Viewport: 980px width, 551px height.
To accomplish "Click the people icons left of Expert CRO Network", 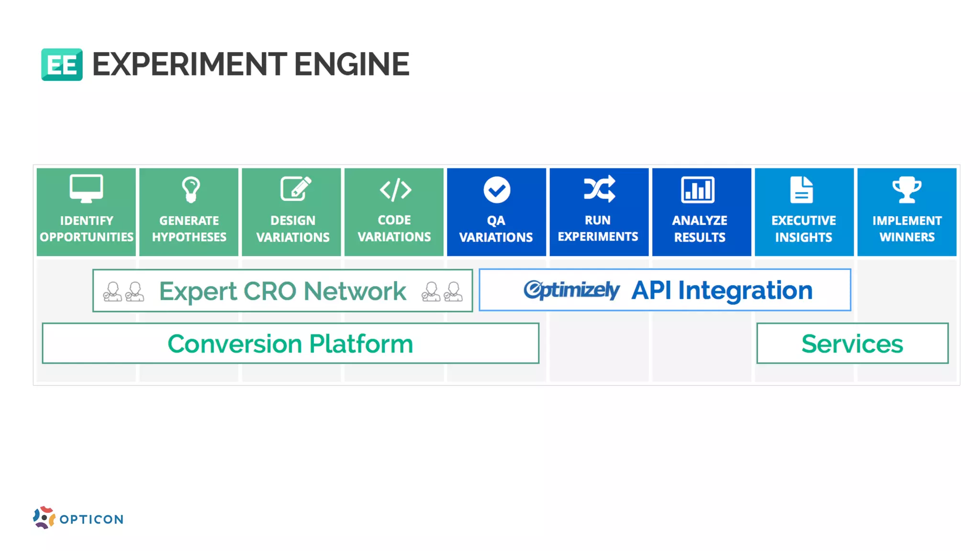I will [123, 291].
